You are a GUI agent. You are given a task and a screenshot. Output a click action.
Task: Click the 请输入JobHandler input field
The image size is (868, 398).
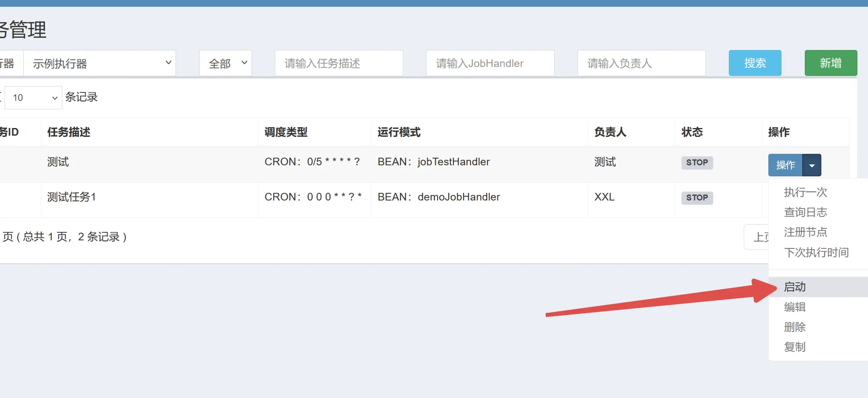click(490, 63)
